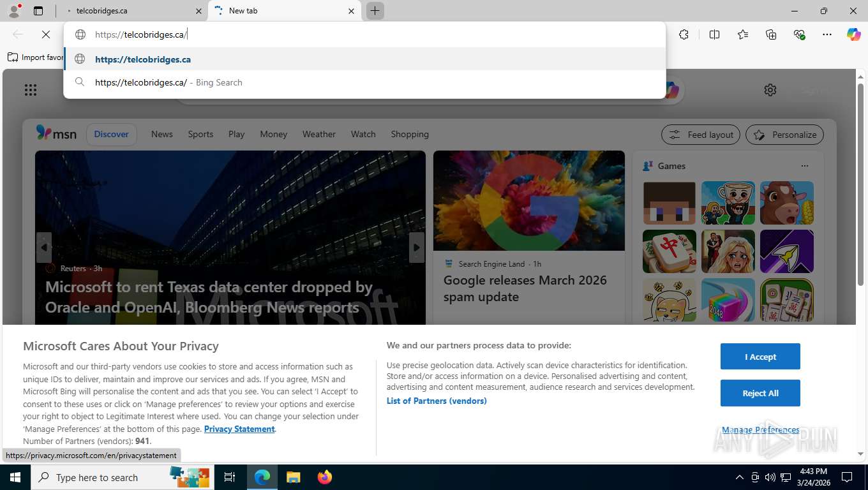Launch the cow and corn game
The width and height of the screenshot is (868, 490).
click(787, 203)
